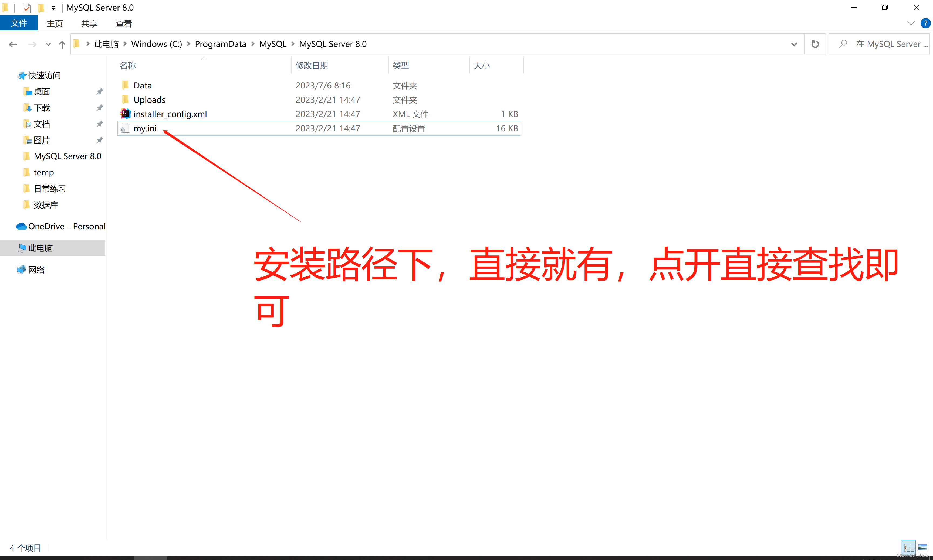Open 日常练习 folder in the navigation pane
Screen dimensions: 933x560
49,189
